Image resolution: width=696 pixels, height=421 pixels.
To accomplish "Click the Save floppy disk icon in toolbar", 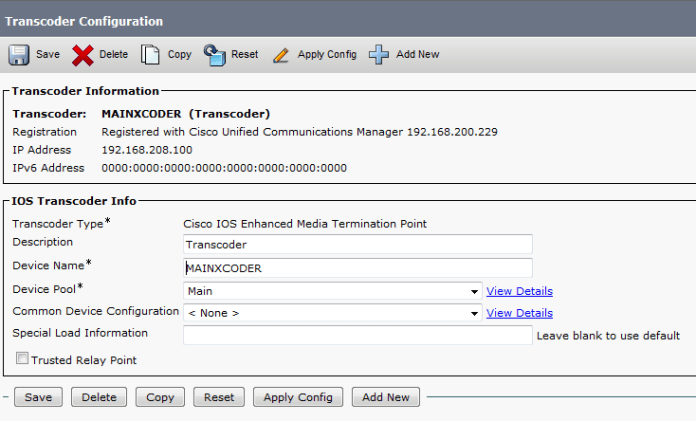I will pos(19,55).
